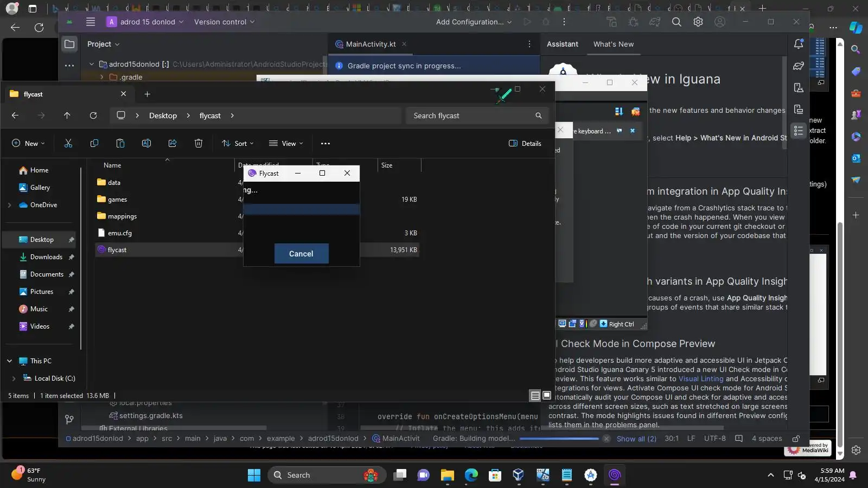This screenshot has width=868, height=488.
Task: Show hidden system tray icons
Action: [x=770, y=475]
